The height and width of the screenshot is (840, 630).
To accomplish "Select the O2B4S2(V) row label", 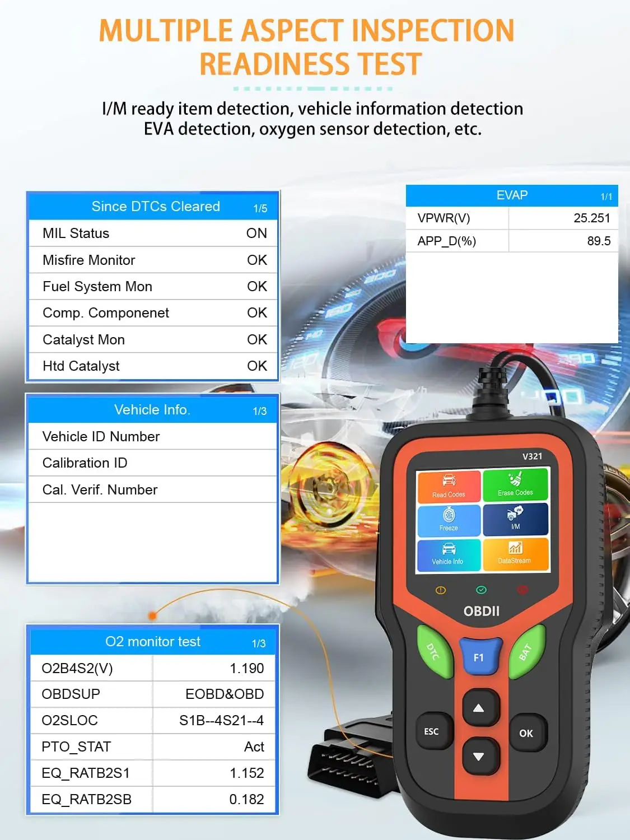I will [x=77, y=669].
